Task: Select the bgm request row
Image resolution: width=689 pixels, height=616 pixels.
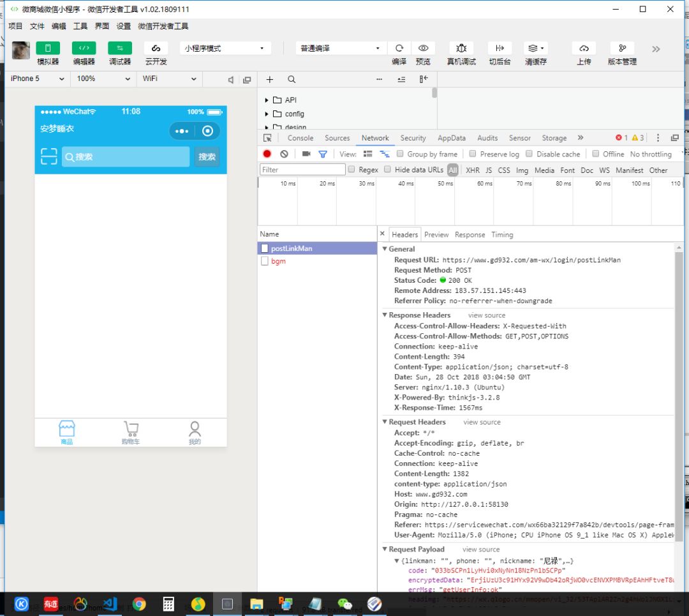Action: [317, 261]
